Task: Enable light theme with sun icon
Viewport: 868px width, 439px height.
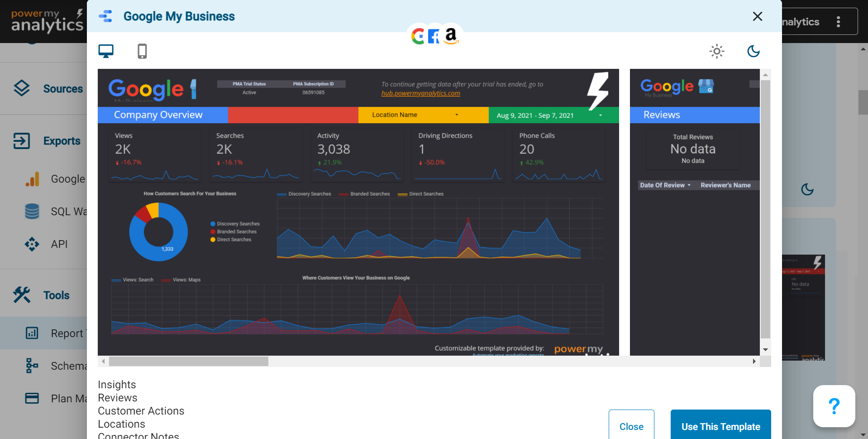Action: click(x=716, y=51)
